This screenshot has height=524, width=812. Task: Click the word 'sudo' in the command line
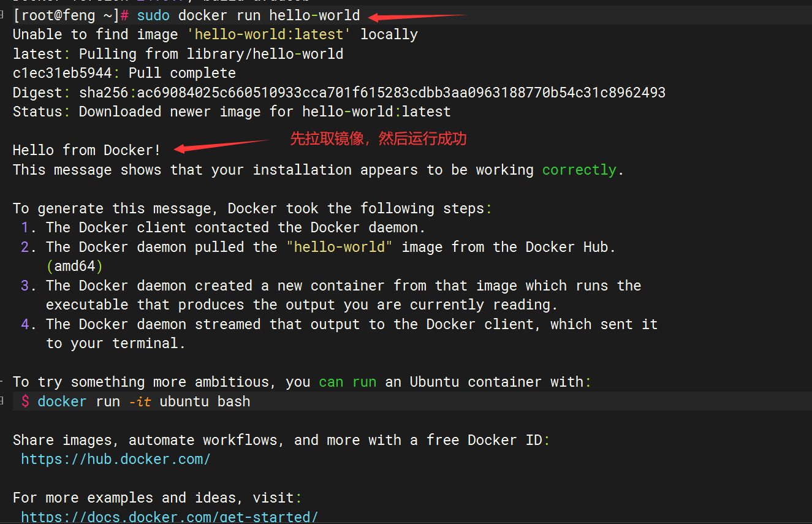pyautogui.click(x=153, y=15)
